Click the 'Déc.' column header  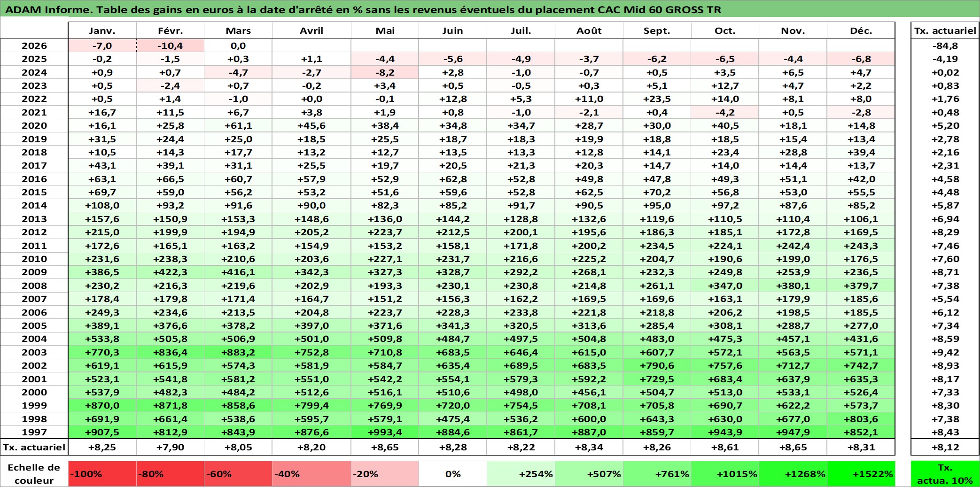(861, 31)
